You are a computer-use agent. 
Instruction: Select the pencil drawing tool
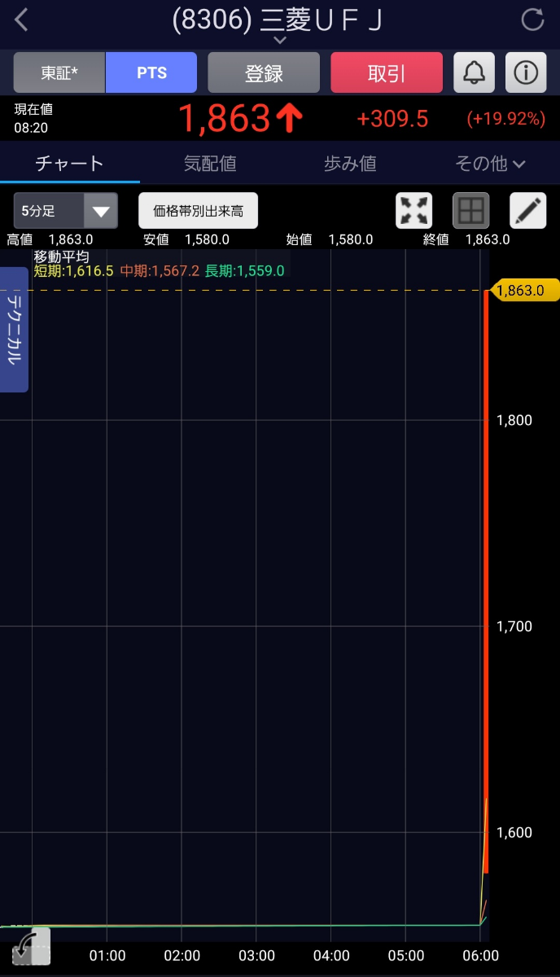(527, 211)
